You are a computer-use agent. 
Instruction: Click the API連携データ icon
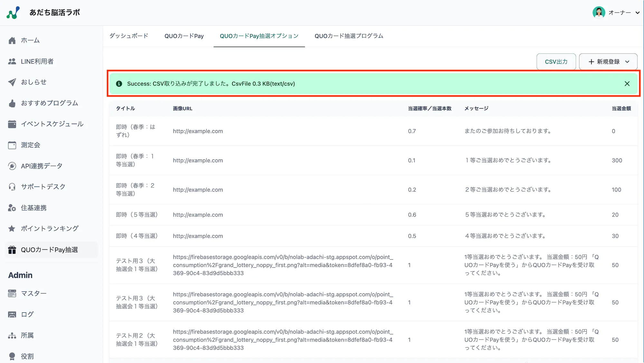12,166
